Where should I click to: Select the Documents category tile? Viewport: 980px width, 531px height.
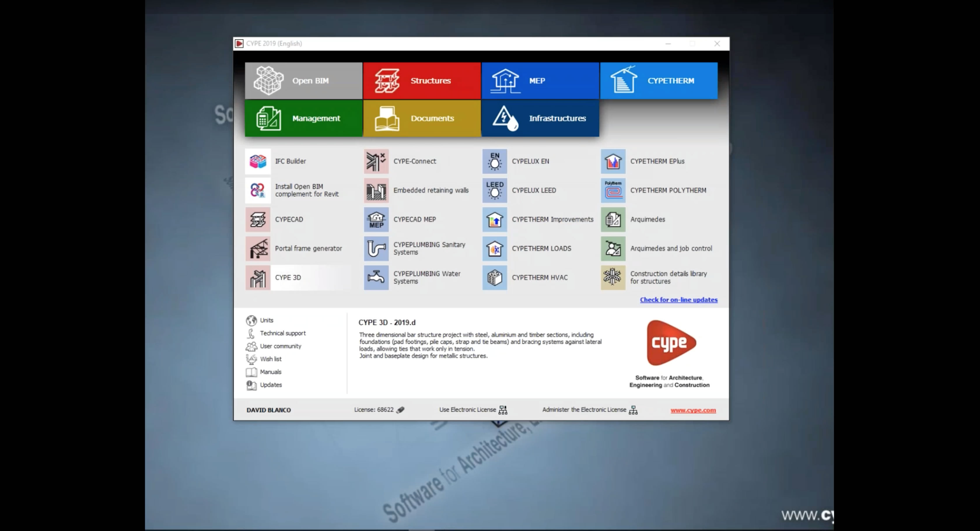click(x=422, y=118)
